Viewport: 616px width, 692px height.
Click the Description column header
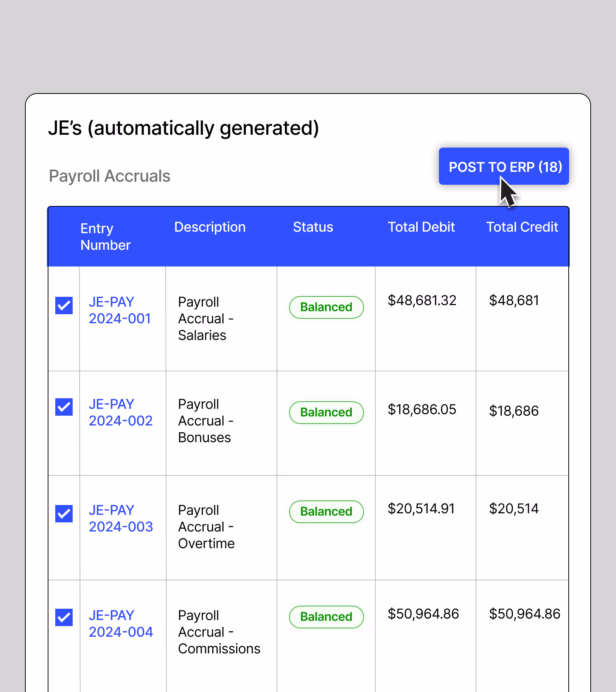pyautogui.click(x=210, y=227)
